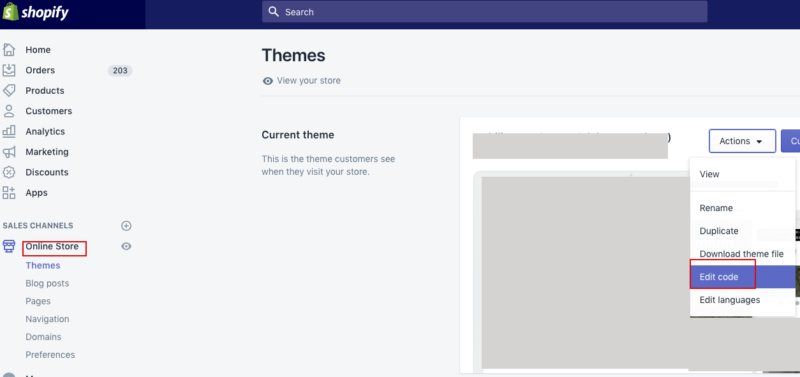Viewport: 800px width, 377px height.
Task: Click the Online Store shop icon
Action: [9, 246]
